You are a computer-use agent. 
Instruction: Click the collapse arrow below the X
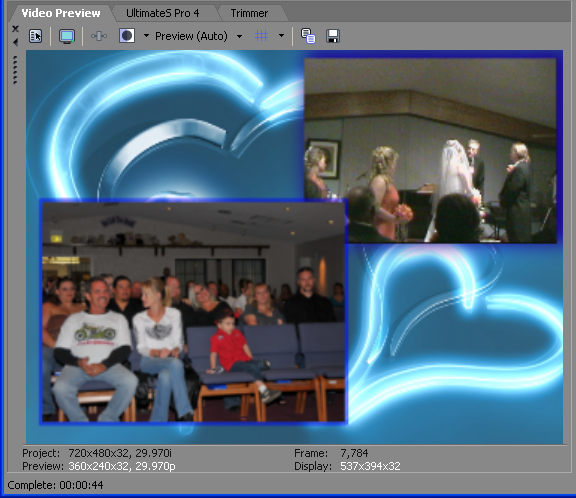15,43
